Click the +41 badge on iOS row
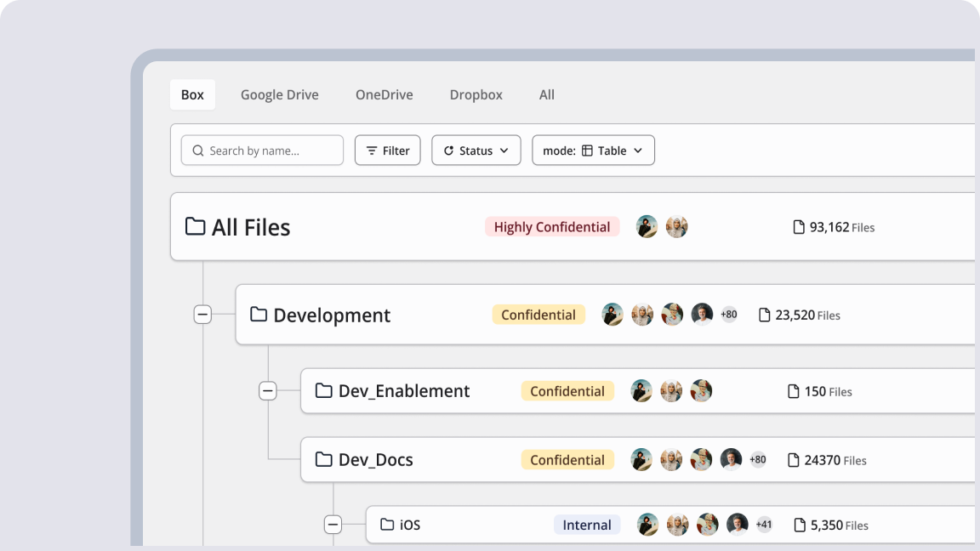 [764, 525]
